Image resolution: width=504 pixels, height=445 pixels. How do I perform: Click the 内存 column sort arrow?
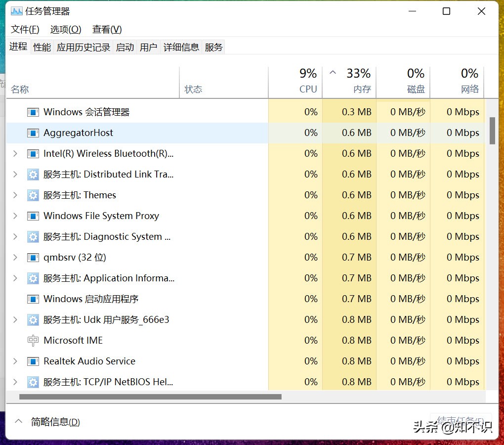[x=333, y=73]
